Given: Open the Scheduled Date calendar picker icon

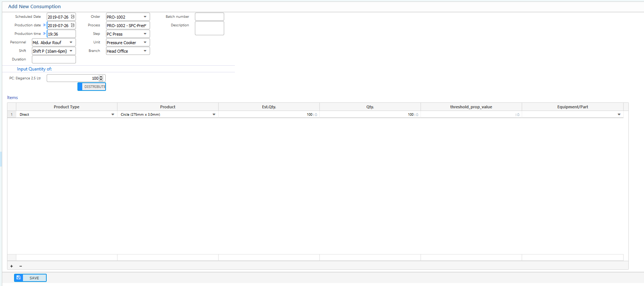Looking at the screenshot, I should coord(73,17).
